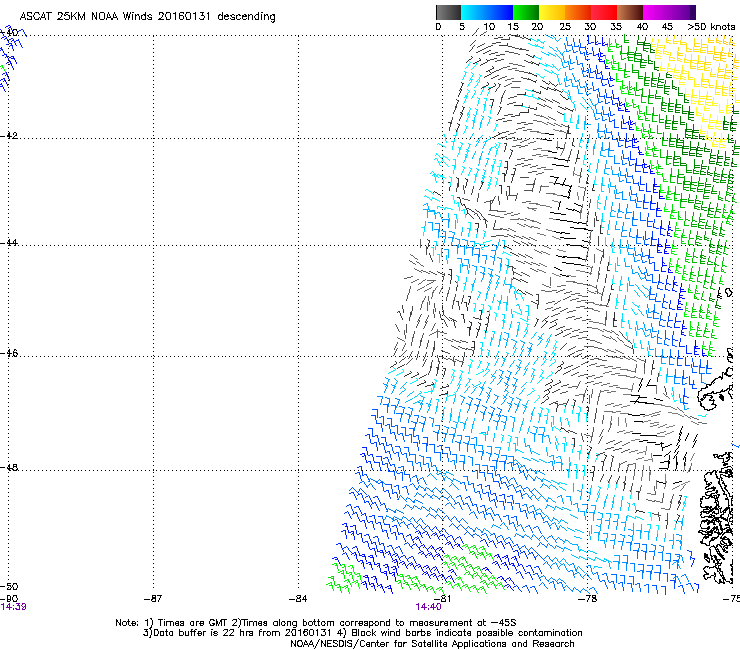Image resolution: width=740 pixels, height=650 pixels.
Task: Click the '-84' longitude axis label
Action: [298, 599]
